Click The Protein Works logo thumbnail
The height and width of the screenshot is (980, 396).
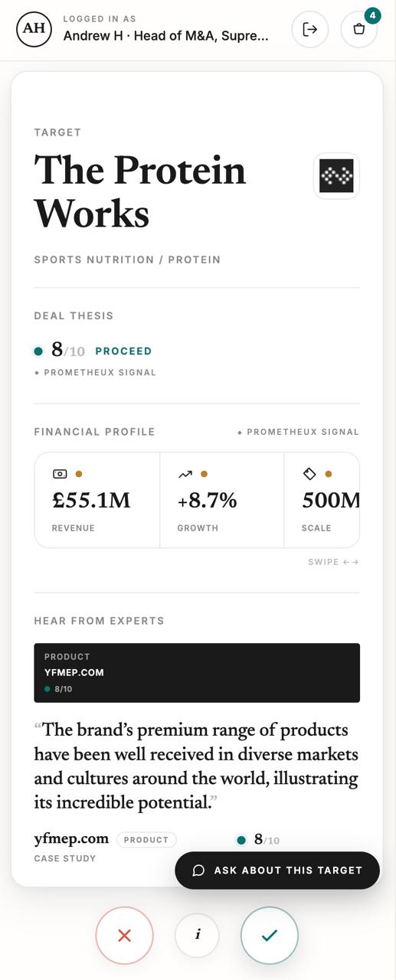click(336, 176)
